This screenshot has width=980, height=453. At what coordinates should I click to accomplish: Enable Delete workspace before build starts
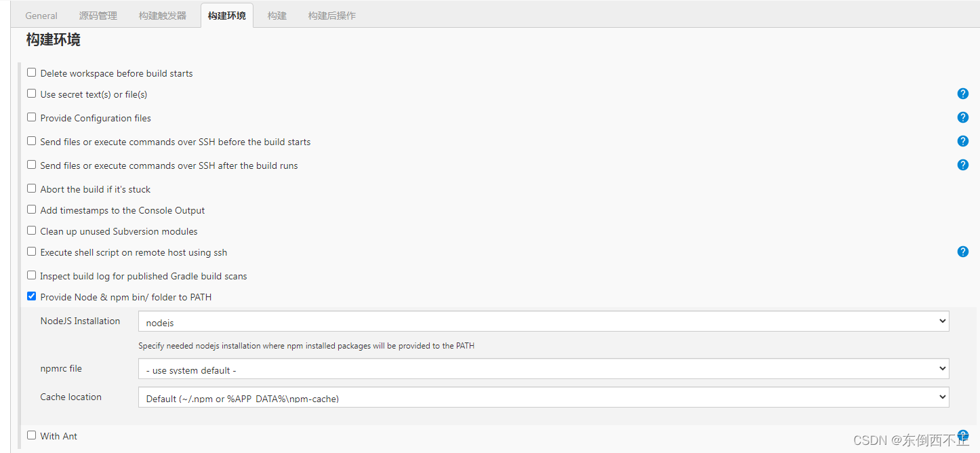31,72
